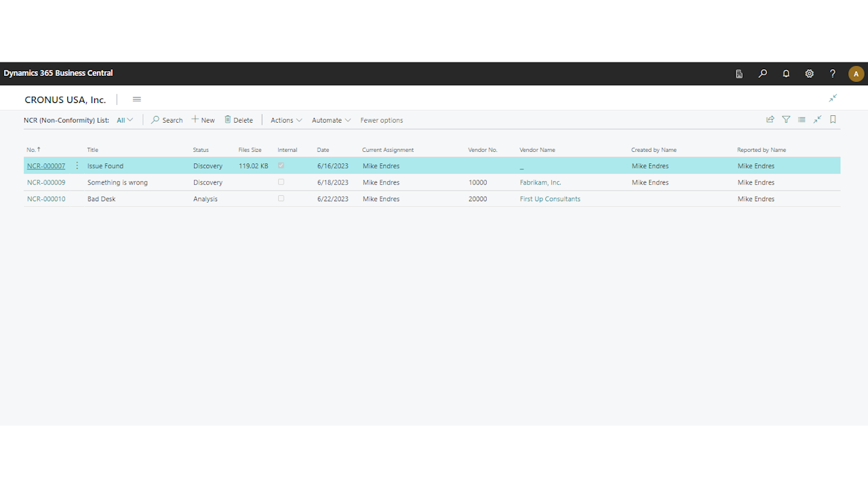Image resolution: width=868 pixels, height=488 pixels.
Task: Open Vendor Name column header menu
Action: click(537, 150)
